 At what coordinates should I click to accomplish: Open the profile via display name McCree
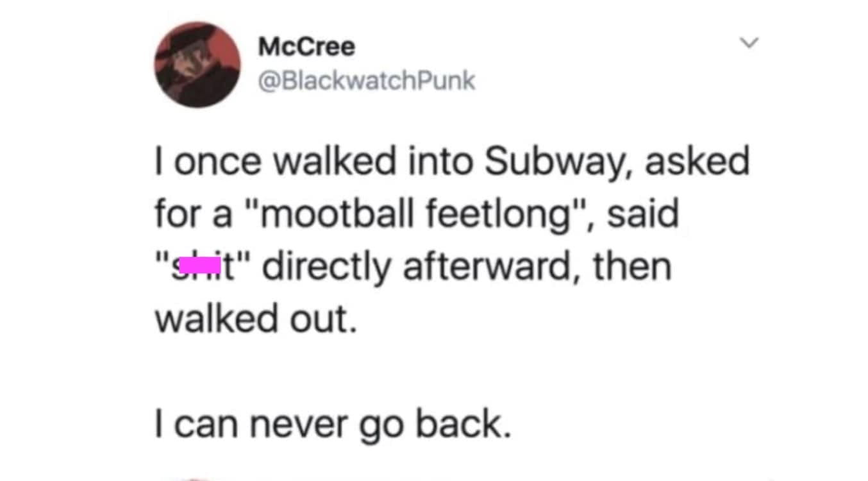(306, 45)
